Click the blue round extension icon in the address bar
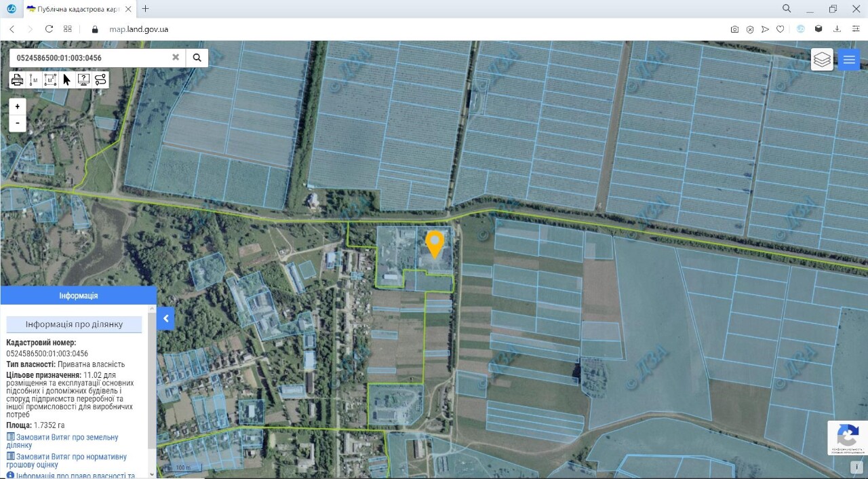868x479 pixels. (801, 29)
